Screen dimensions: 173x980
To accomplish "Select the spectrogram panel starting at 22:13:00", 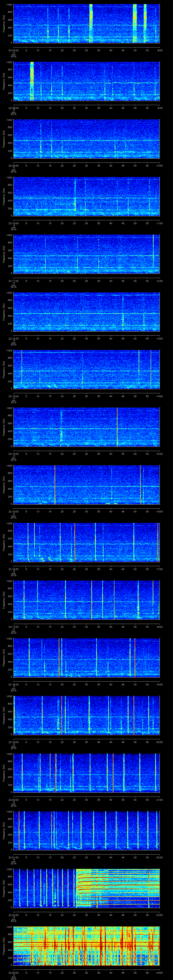I will click(x=86, y=369).
